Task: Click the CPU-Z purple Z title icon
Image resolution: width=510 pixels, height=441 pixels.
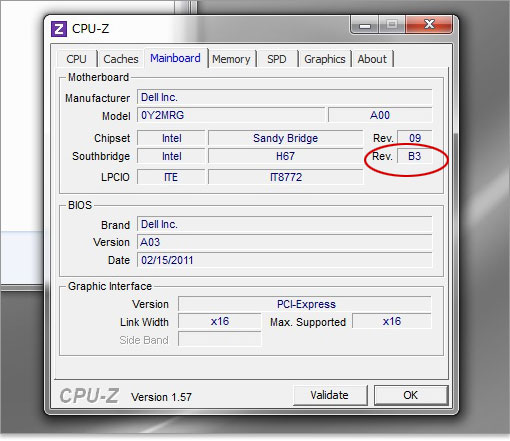Action: tap(59, 29)
